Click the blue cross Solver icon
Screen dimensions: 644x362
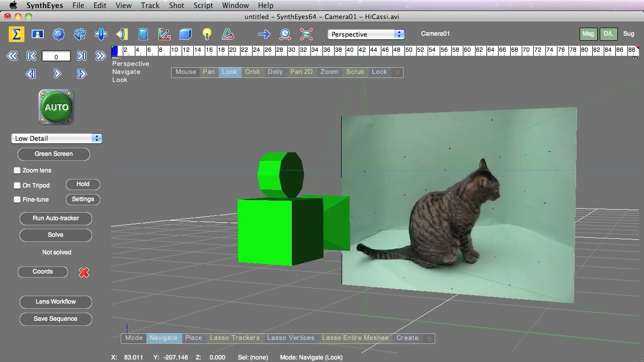[101, 34]
